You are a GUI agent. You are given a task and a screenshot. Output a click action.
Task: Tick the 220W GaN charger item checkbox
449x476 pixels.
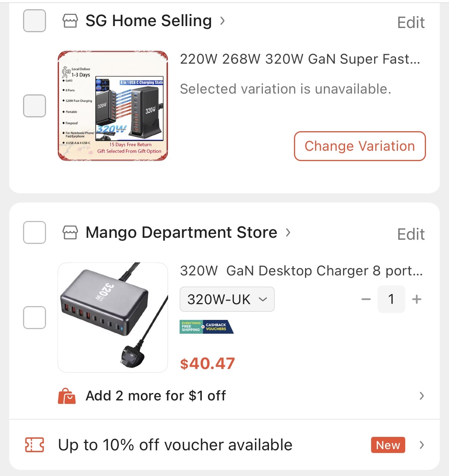pos(35,106)
